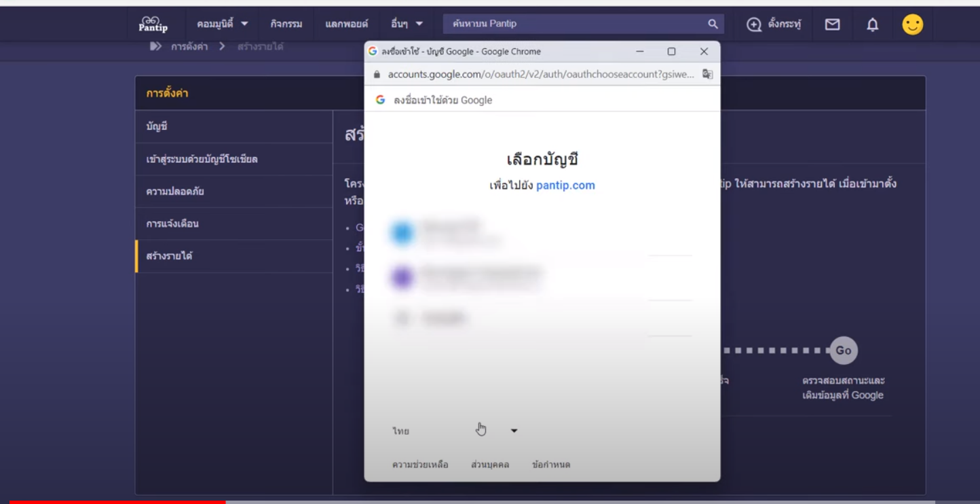980x504 pixels.
Task: Open the notifications bell icon
Action: (873, 24)
